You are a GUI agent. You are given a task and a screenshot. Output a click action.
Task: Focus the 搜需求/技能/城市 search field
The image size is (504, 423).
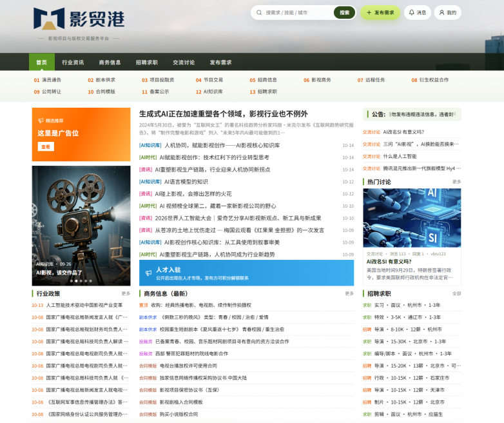point(297,12)
